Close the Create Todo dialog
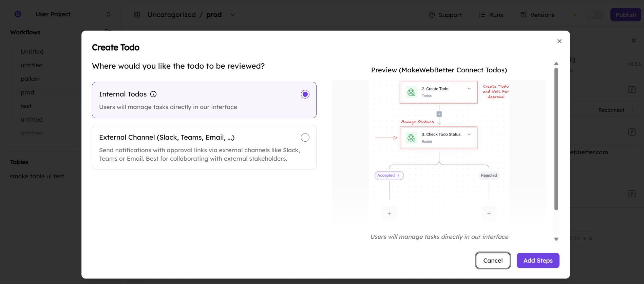644x284 pixels. pos(559,41)
